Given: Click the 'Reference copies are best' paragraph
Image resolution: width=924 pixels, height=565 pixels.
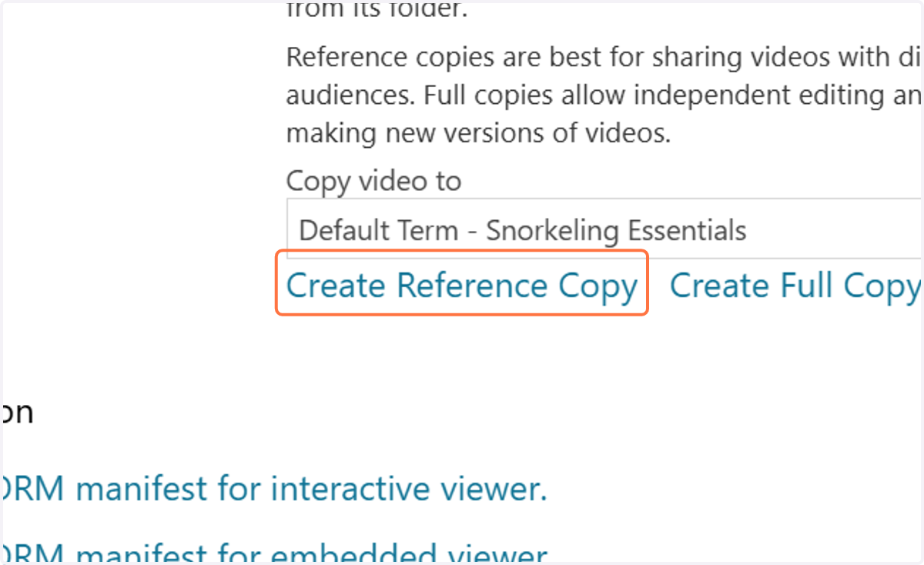Looking at the screenshot, I should (604, 95).
